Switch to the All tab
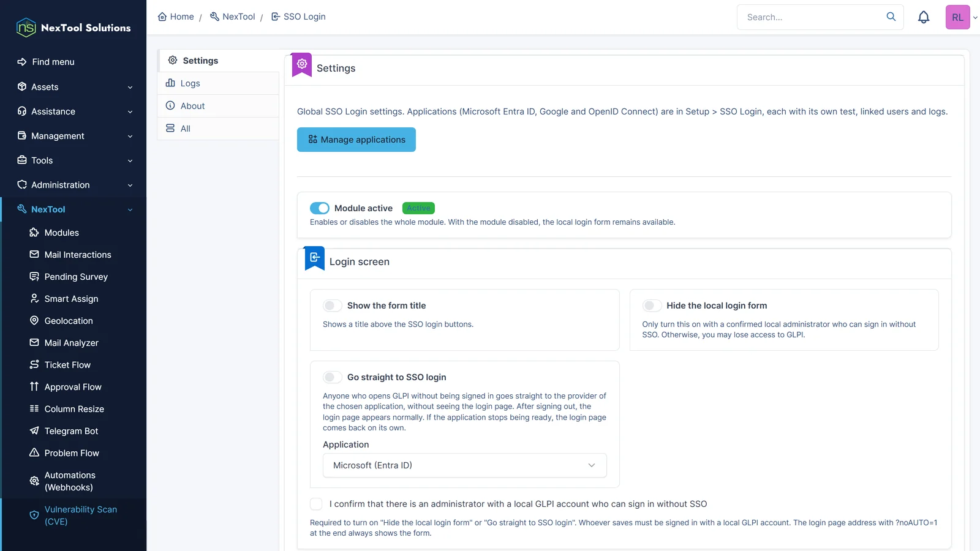 [x=218, y=129]
